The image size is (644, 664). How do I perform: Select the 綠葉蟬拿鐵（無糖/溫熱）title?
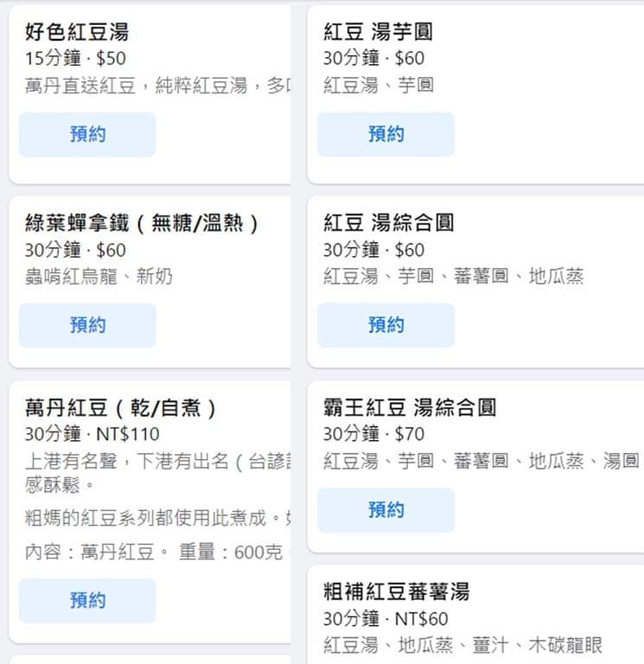coord(142,223)
